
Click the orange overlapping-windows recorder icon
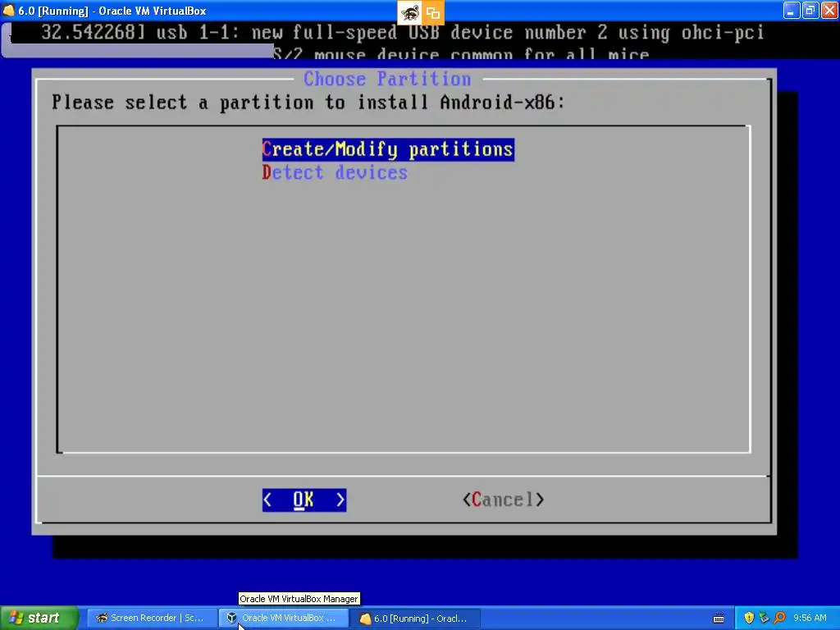(433, 12)
